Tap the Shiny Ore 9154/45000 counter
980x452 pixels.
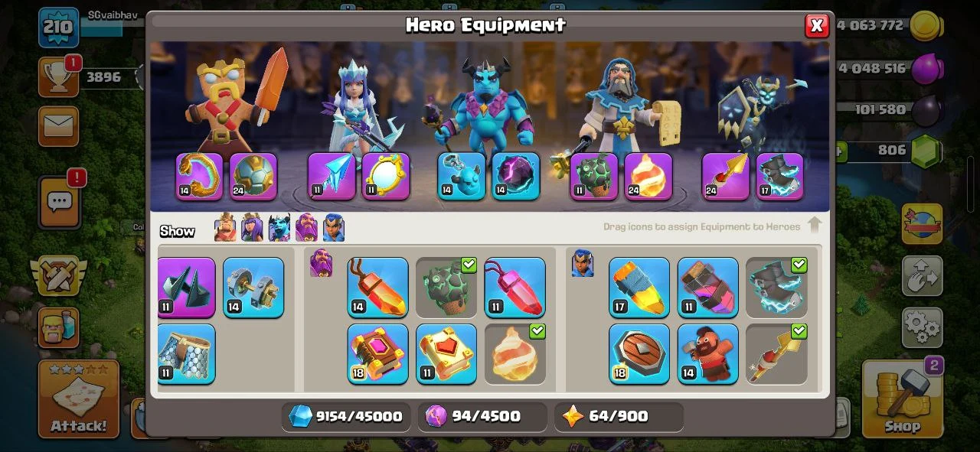coord(346,416)
